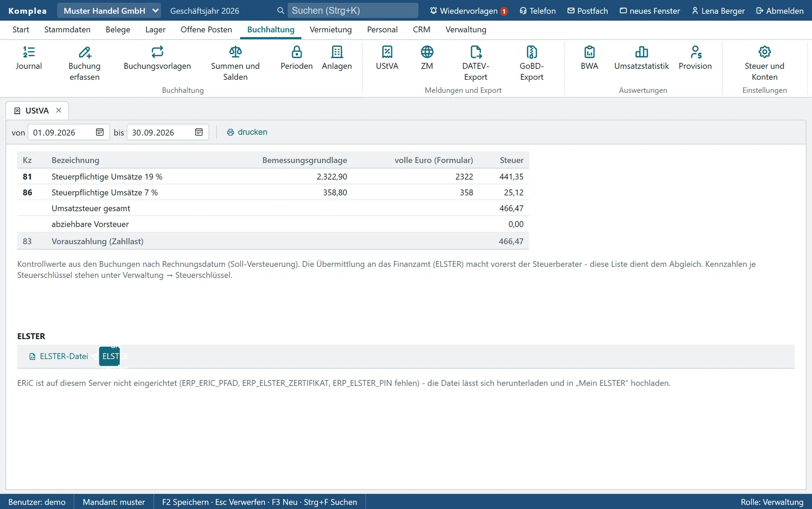Open the Journal icon in the ribbon
Screen dimensions: 812x509
[29, 59]
